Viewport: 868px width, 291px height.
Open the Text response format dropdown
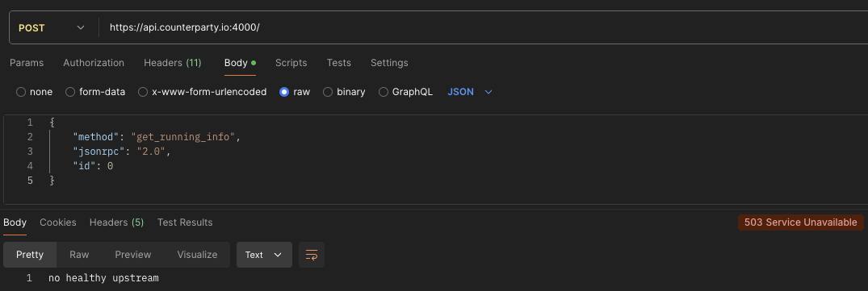coord(264,255)
